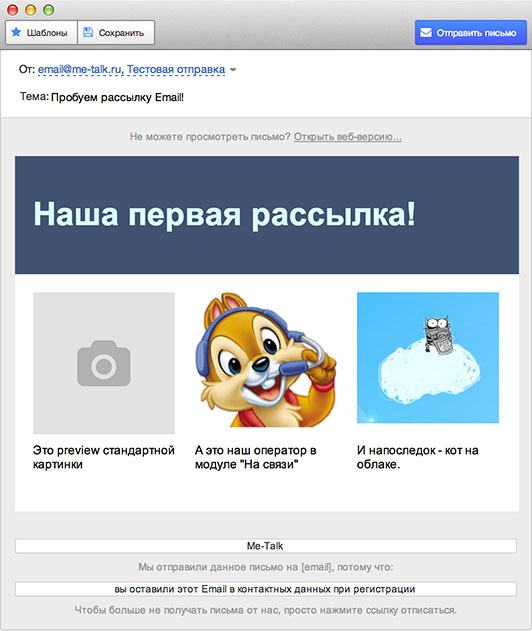Edit caption А это наш оператор в модуле
Image resolution: width=532 pixels, height=631 pixels.
tap(256, 457)
